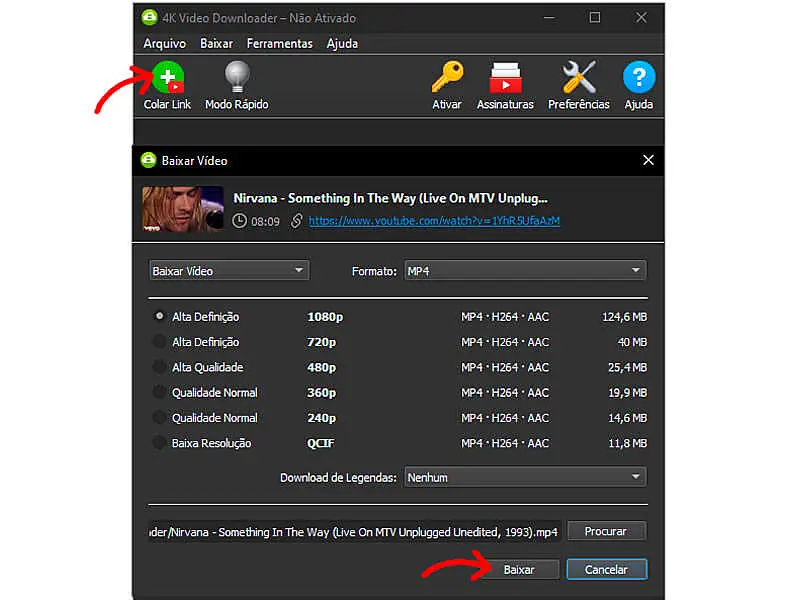Click the chain-link icon beside the URL
800x600 pixels.
[298, 221]
